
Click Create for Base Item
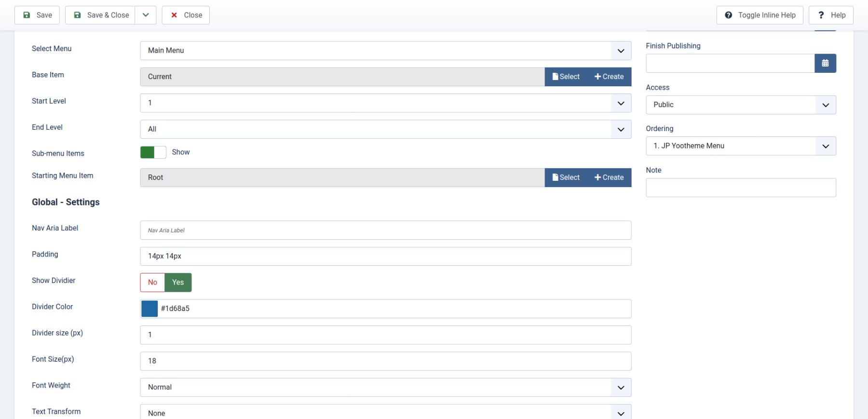pyautogui.click(x=609, y=77)
